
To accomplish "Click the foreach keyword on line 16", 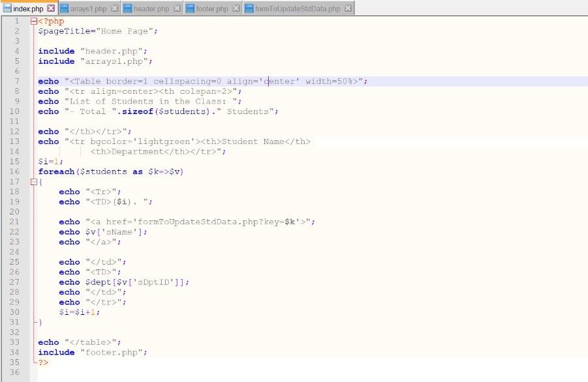I will 56,171.
